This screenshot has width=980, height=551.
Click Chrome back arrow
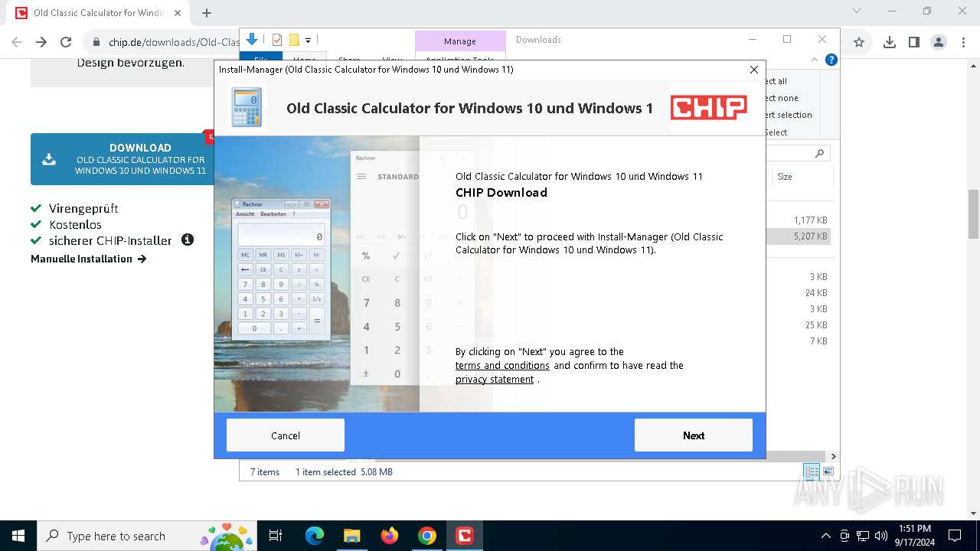pyautogui.click(x=17, y=42)
